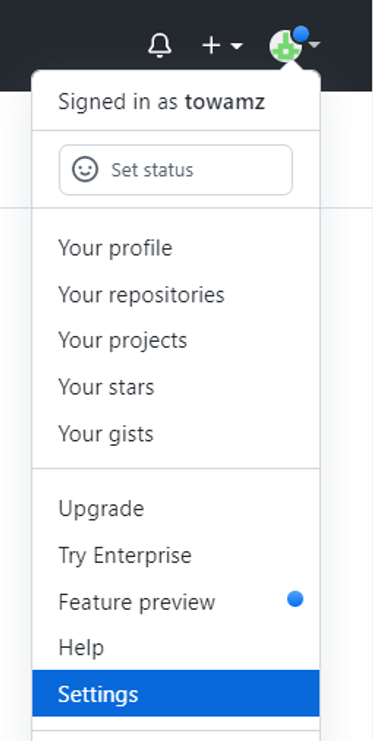
Task: Expand the create-new dropdown caret
Action: (x=236, y=46)
